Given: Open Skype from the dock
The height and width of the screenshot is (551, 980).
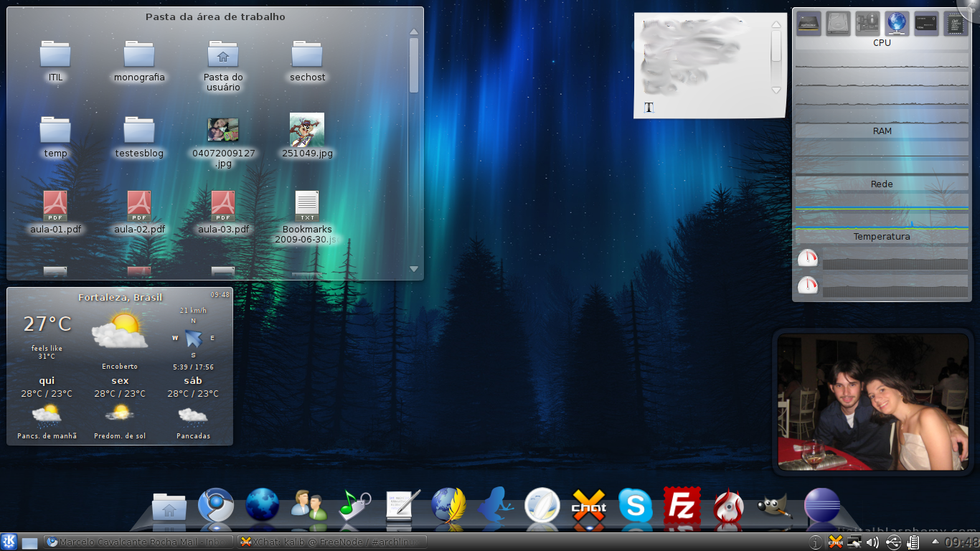Looking at the screenshot, I should tap(636, 506).
